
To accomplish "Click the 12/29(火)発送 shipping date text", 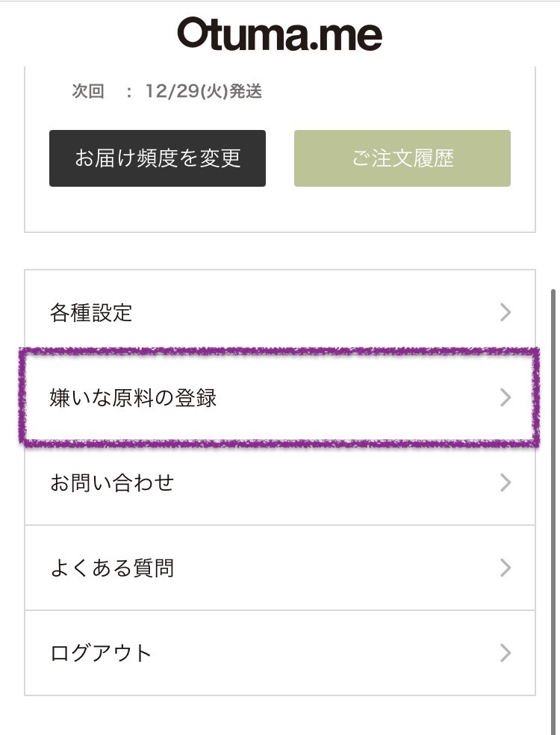I will (203, 91).
